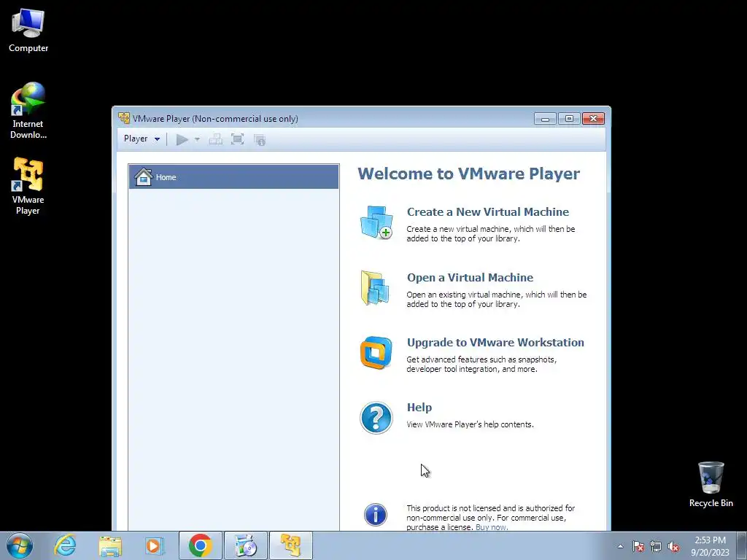This screenshot has width=747, height=560.
Task: Launch Internet Explorer from the taskbar
Action: pos(65,545)
